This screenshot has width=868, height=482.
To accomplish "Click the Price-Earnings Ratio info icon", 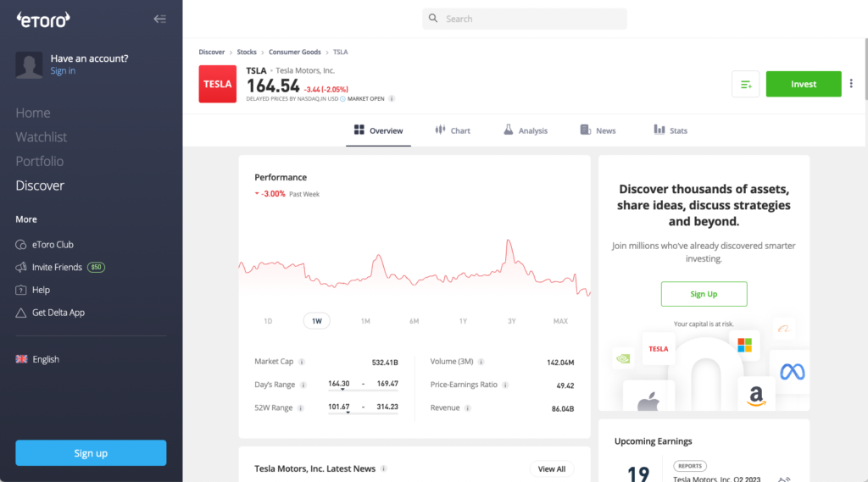I will point(506,385).
